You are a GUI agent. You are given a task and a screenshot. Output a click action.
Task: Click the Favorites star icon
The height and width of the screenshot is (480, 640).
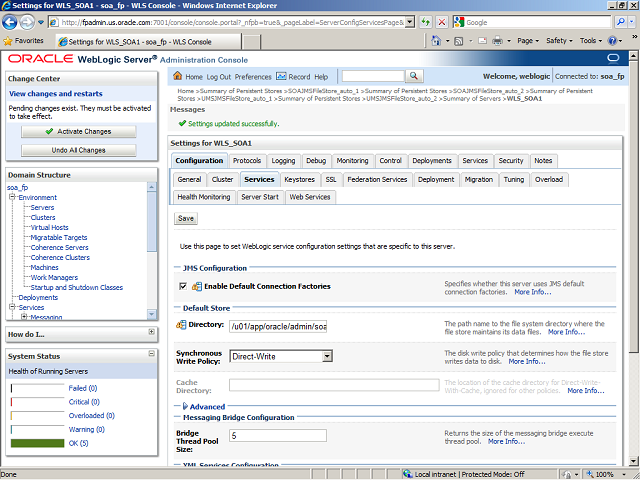9,41
